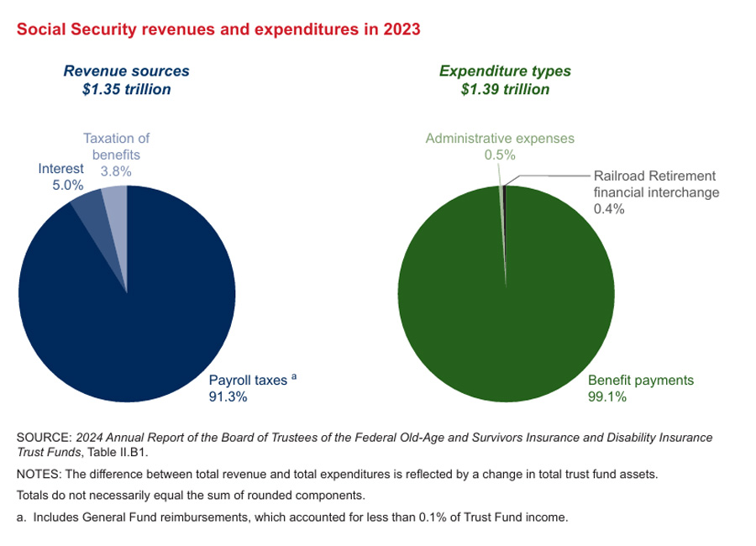Click the Expenditure types heading
This screenshot has height=546, width=756.
point(505,71)
